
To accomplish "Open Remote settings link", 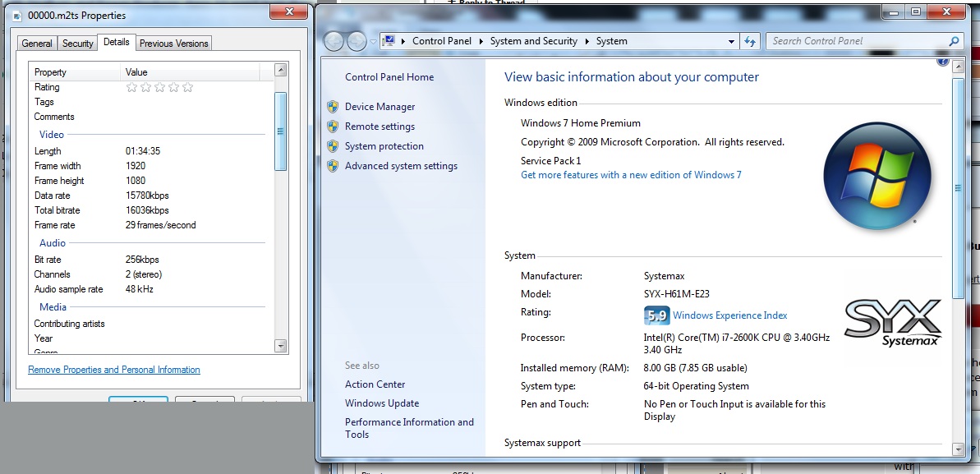I will (380, 127).
